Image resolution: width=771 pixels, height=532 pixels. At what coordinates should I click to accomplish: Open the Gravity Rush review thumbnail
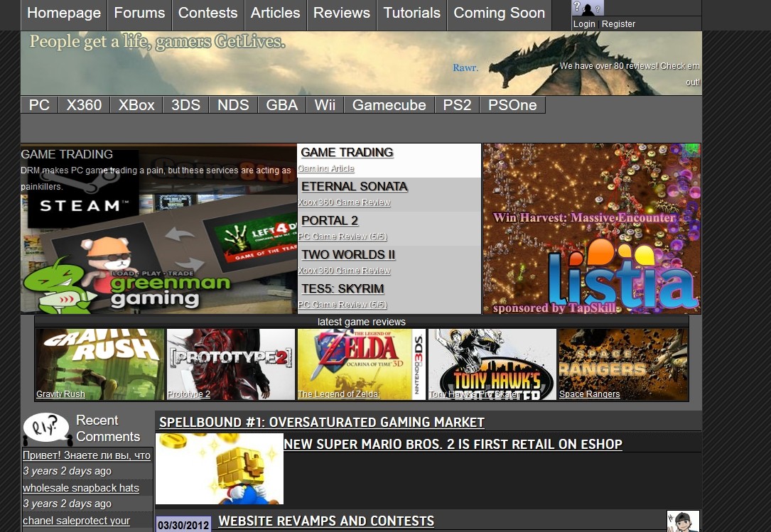[x=100, y=364]
